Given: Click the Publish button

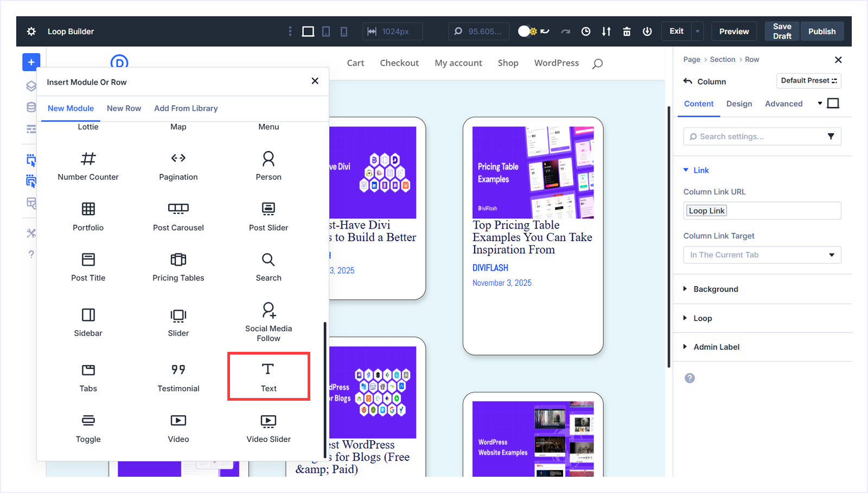Looking at the screenshot, I should 821,31.
